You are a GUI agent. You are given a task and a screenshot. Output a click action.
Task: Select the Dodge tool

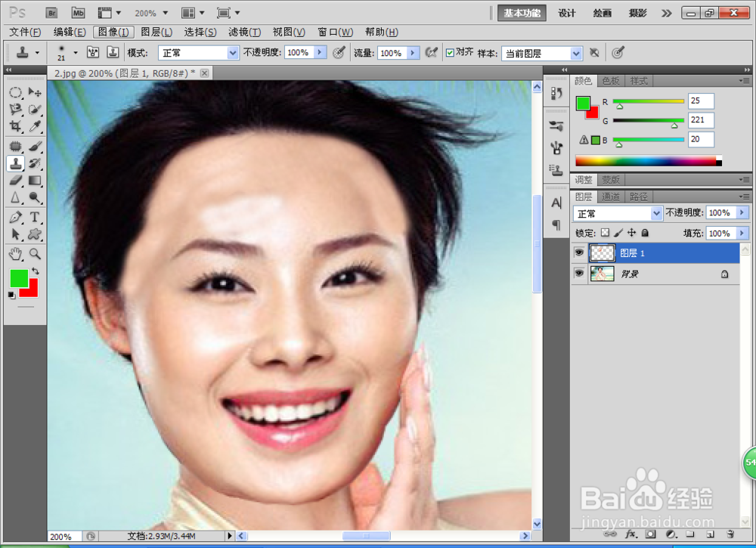pyautogui.click(x=35, y=197)
